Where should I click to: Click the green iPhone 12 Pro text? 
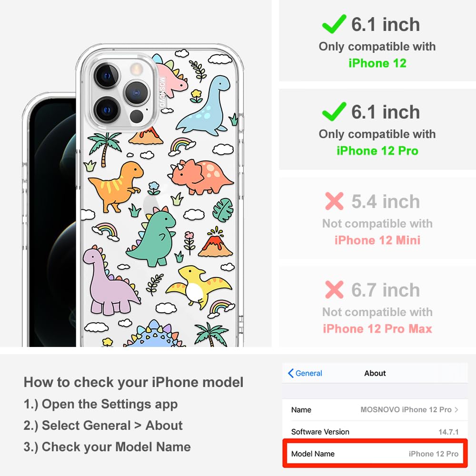point(377,150)
